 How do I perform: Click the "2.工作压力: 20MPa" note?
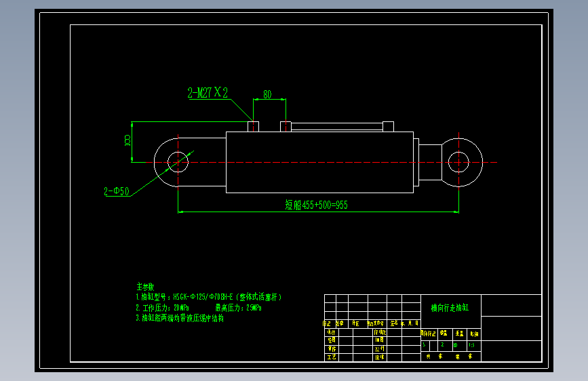point(162,308)
